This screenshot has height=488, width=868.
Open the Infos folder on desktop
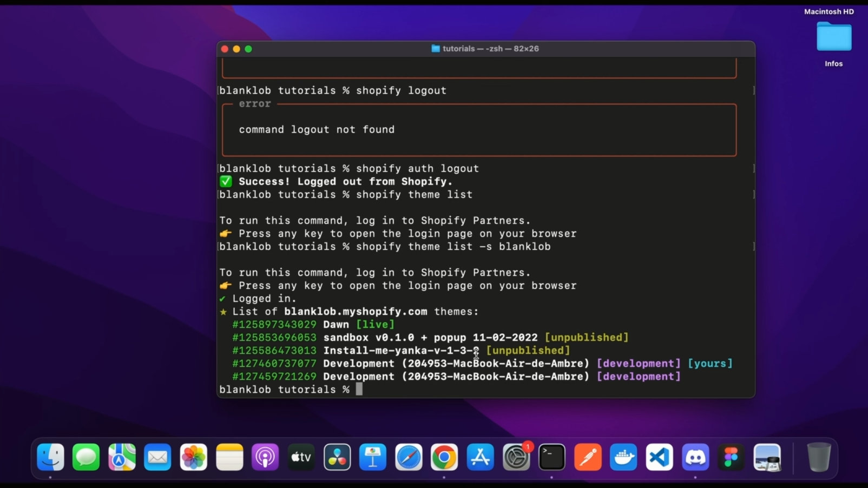pyautogui.click(x=834, y=37)
